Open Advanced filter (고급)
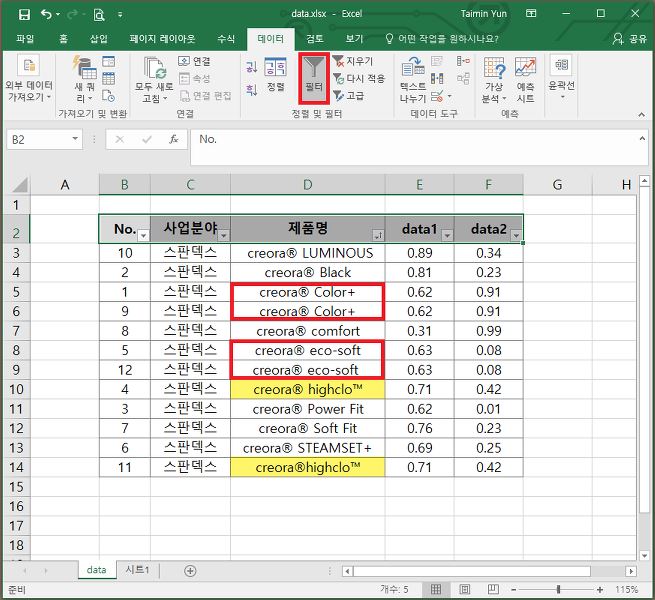This screenshot has width=655, height=600. tap(348, 96)
